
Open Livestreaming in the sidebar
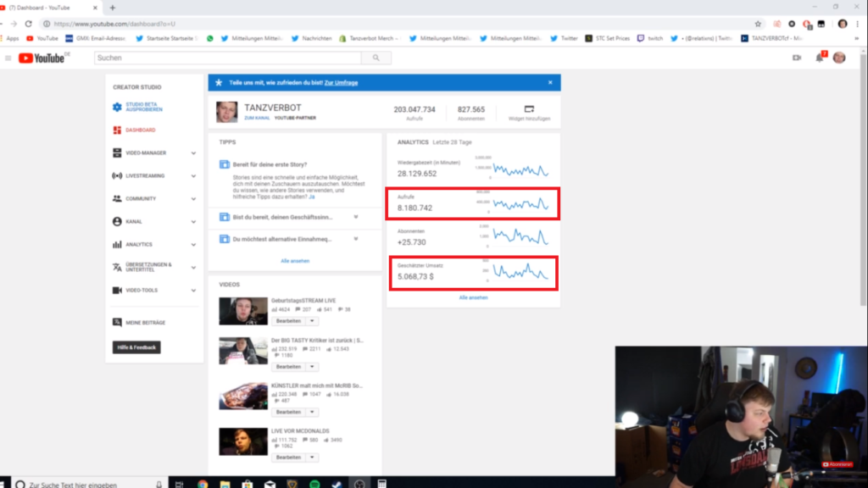[145, 176]
